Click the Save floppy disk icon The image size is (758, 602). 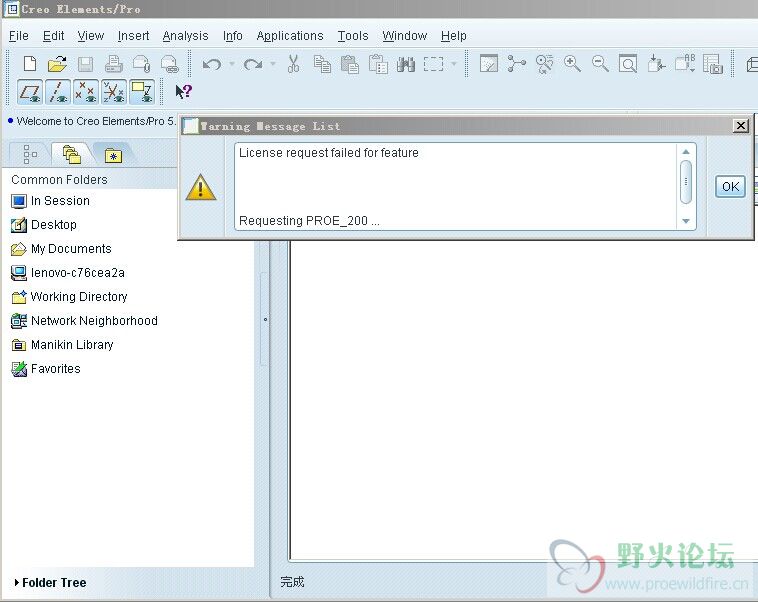coord(86,64)
